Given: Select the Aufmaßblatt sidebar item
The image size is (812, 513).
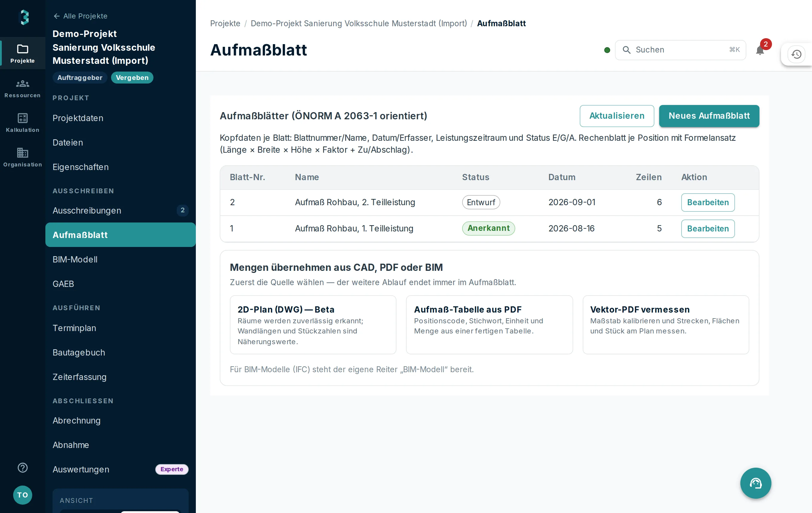Looking at the screenshot, I should point(120,235).
